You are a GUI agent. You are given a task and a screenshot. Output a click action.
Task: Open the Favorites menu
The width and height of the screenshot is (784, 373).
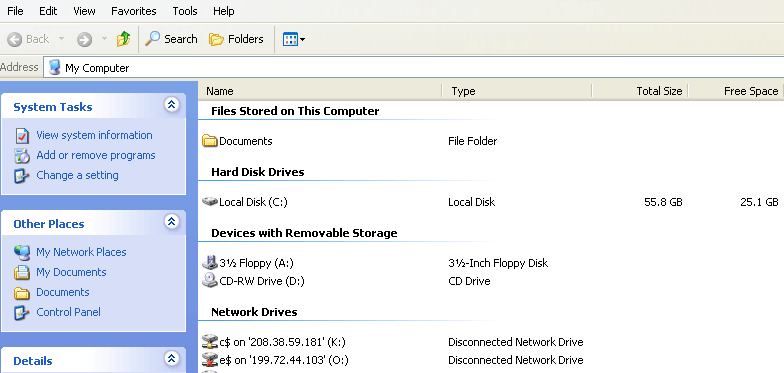pyautogui.click(x=134, y=11)
